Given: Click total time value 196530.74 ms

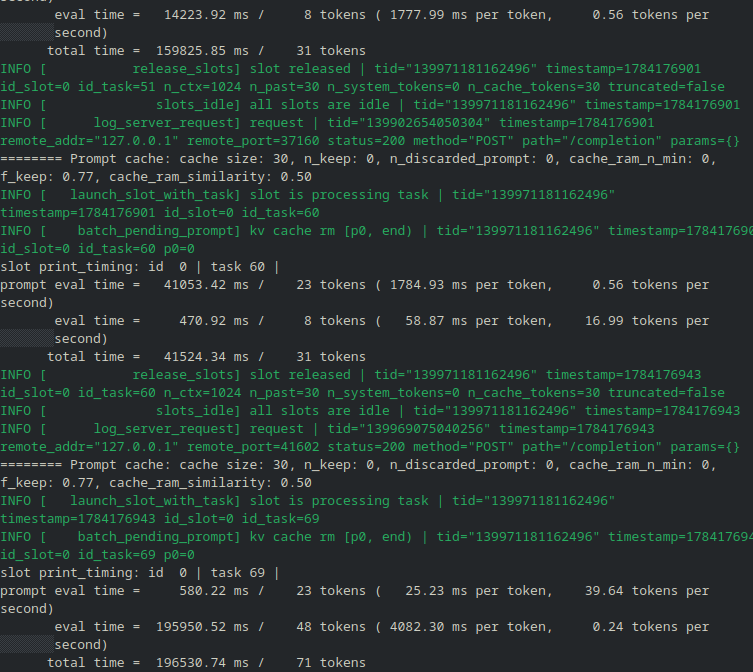Looking at the screenshot, I should (203, 663).
